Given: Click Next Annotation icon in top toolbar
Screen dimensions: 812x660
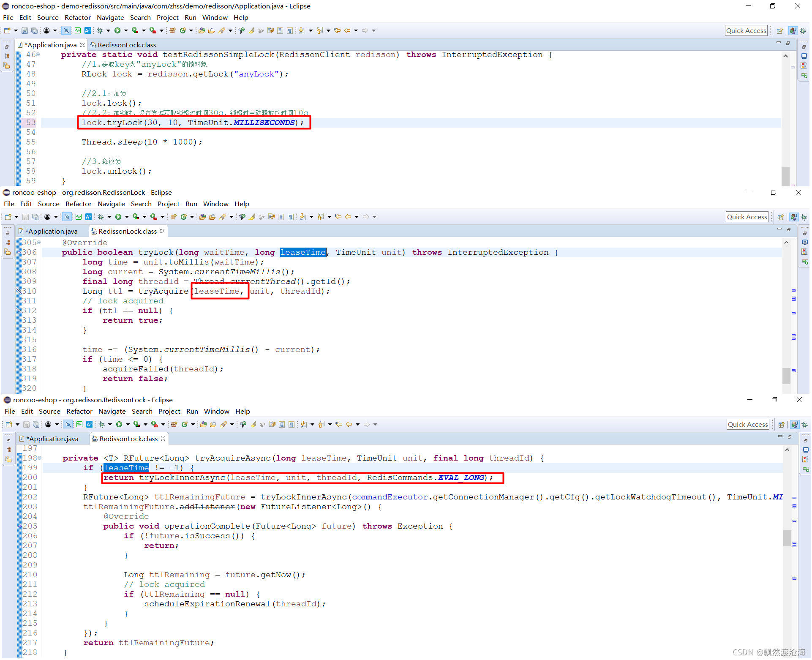Looking at the screenshot, I should 302,30.
